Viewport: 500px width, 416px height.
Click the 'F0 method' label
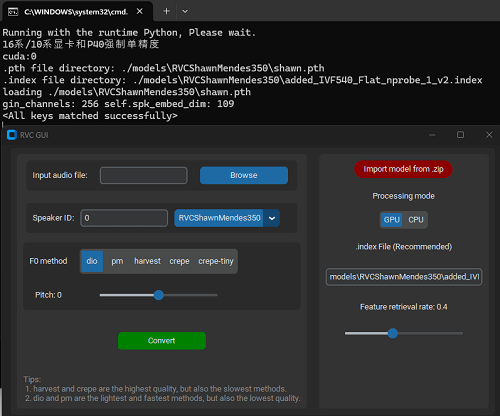pos(48,261)
